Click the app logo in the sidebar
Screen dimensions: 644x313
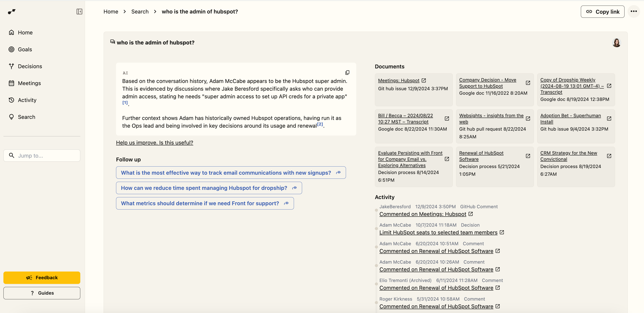(x=12, y=12)
